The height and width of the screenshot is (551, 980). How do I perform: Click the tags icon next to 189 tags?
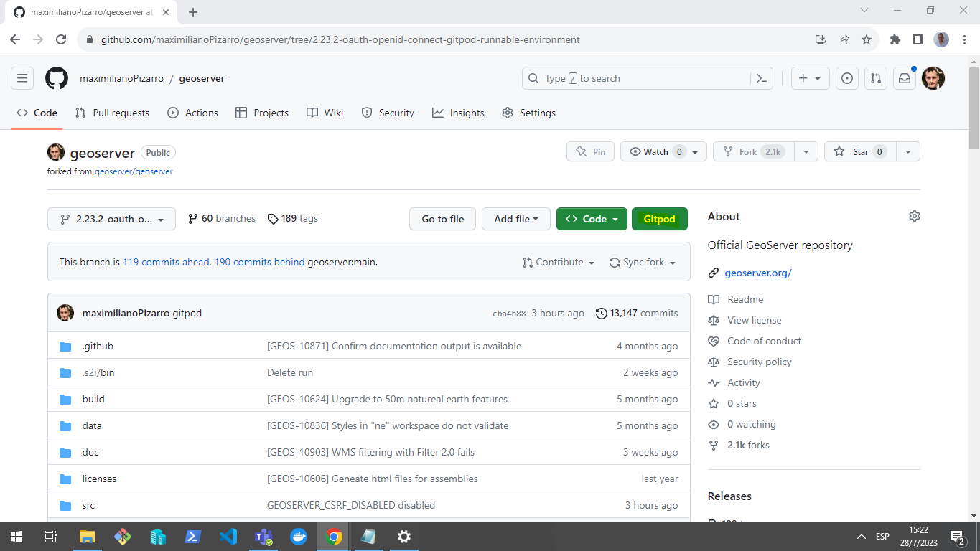273,218
